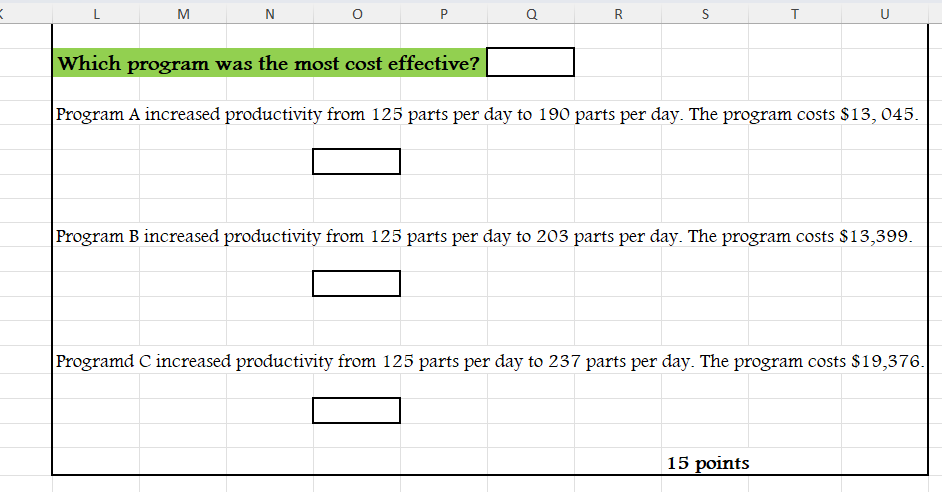942x492 pixels.
Task: Select the 'Which program was the most cost effective?' cell
Action: (269, 62)
